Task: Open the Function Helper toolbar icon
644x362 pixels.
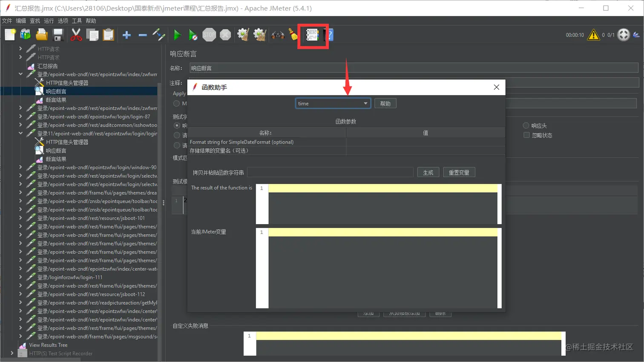Action: (x=312, y=35)
